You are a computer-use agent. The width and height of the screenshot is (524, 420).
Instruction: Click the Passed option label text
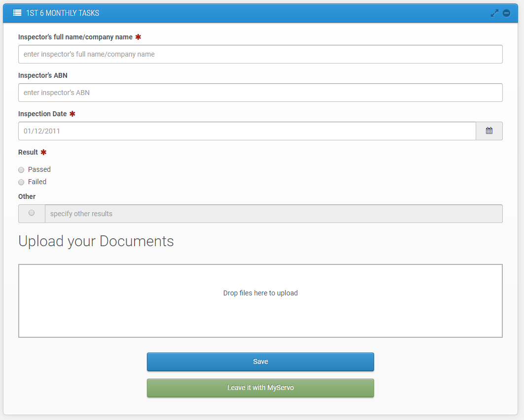point(39,169)
